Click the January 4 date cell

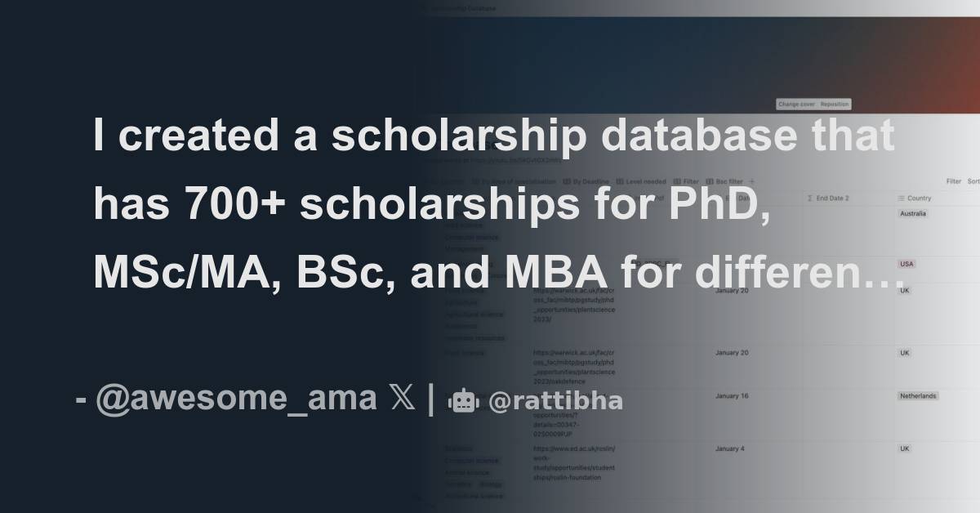click(x=729, y=448)
